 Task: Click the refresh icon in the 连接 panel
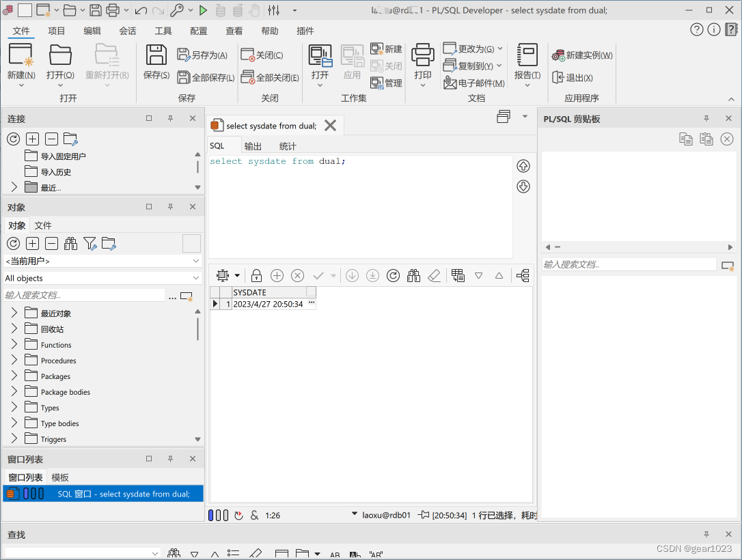(x=14, y=139)
